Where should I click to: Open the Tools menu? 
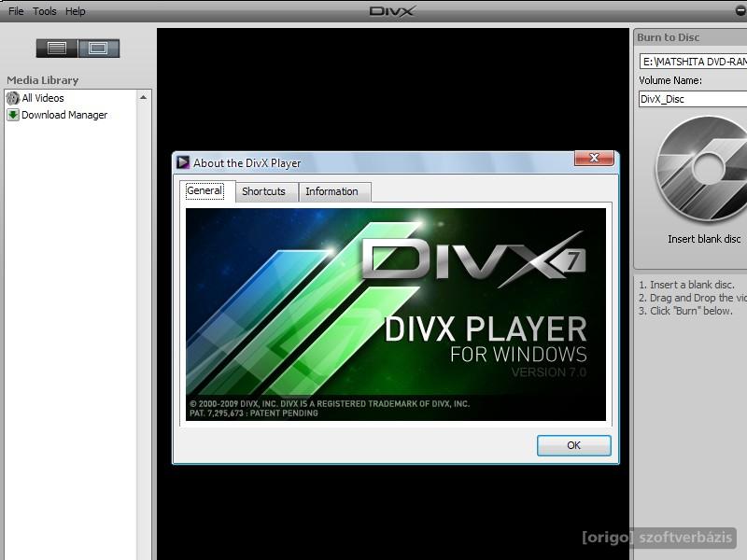coord(44,11)
